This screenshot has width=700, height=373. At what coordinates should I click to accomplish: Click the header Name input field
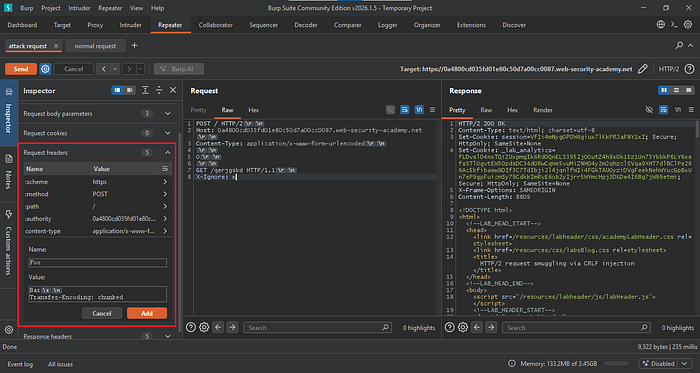(x=97, y=263)
